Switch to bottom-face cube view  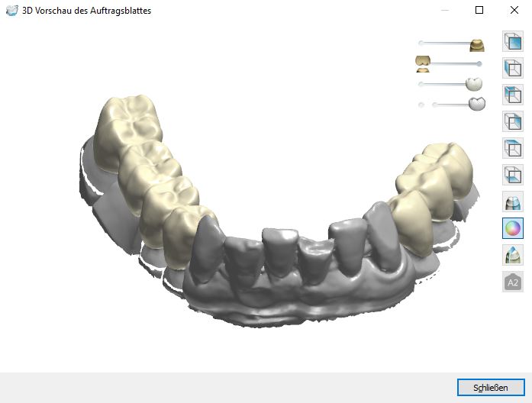coord(513,175)
